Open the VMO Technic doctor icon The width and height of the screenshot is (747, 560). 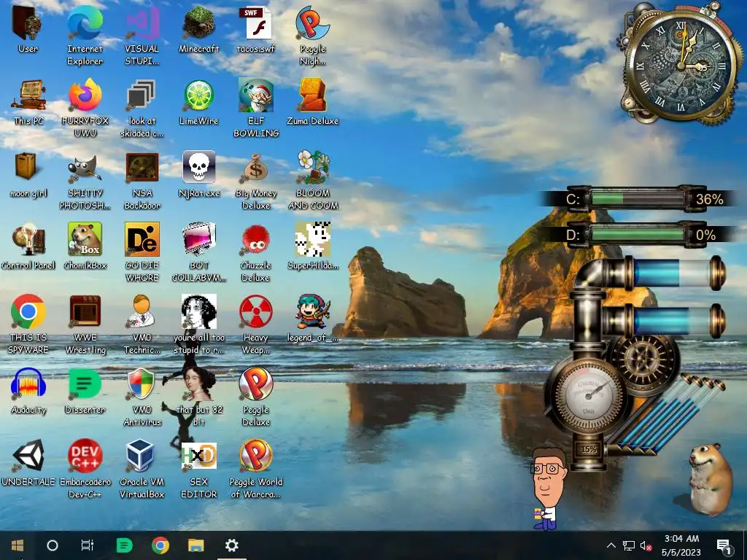[x=142, y=311]
